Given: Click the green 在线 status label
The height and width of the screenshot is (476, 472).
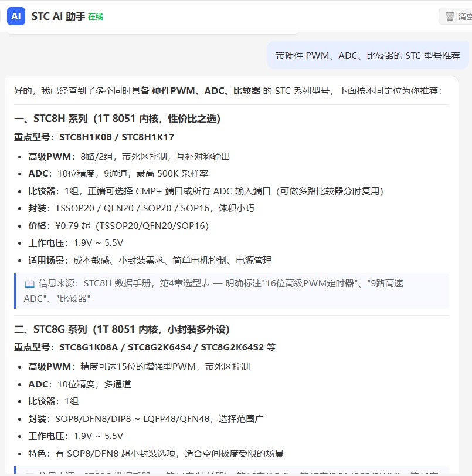Looking at the screenshot, I should tap(96, 16).
